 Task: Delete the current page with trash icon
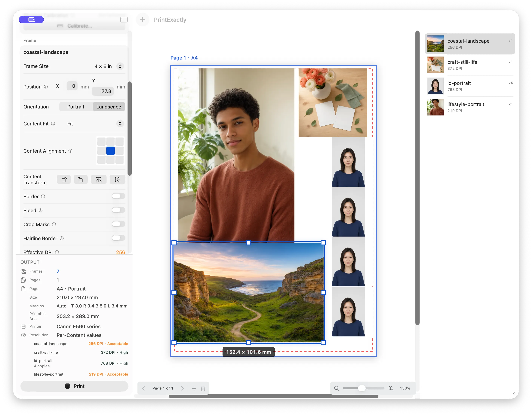[203, 388]
